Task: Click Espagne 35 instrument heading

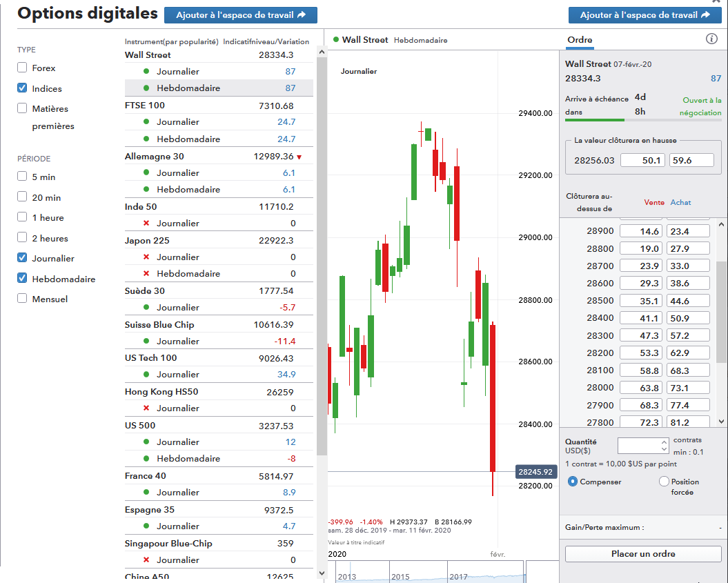Action: coord(150,510)
